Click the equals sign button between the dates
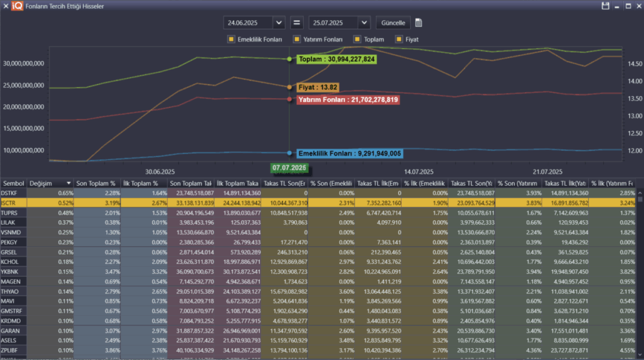Viewport: 644px width, 360px height. (297, 23)
